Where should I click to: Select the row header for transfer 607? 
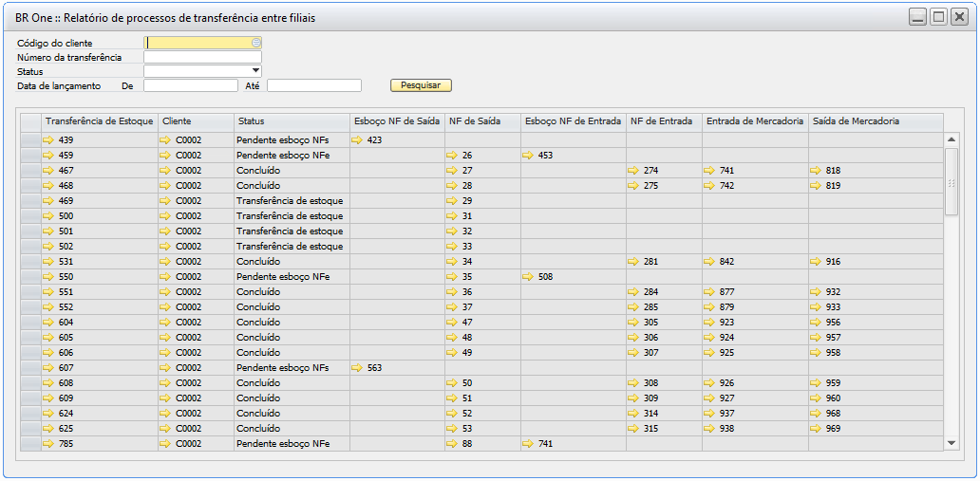click(x=30, y=368)
